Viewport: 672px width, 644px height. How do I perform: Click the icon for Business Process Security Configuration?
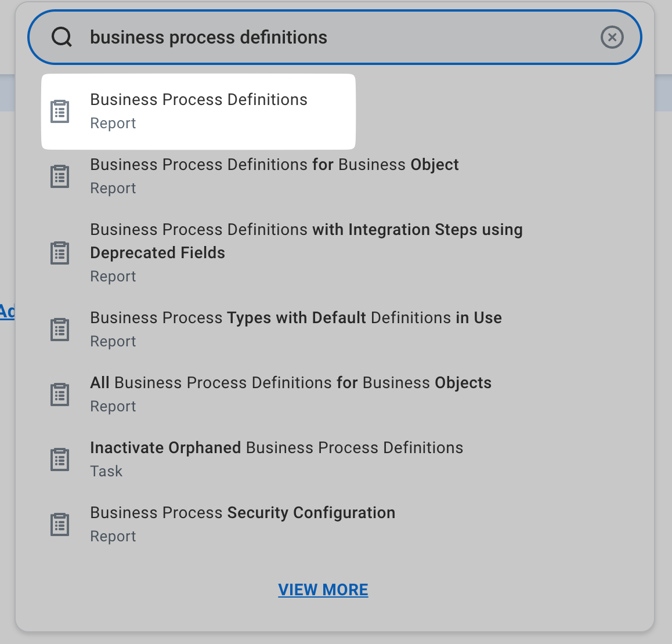pos(60,524)
